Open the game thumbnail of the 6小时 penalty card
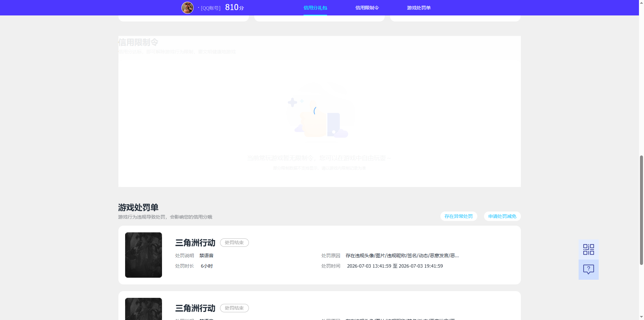 (x=144, y=255)
